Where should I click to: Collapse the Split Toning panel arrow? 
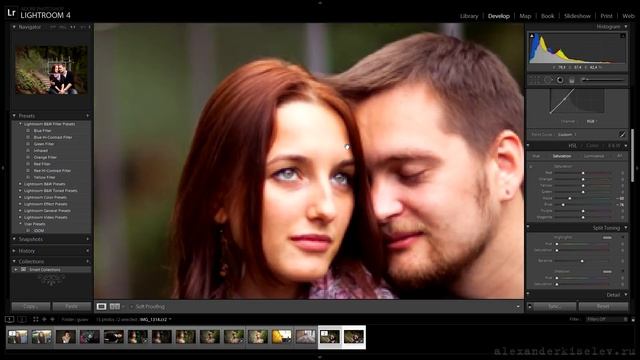click(x=626, y=227)
